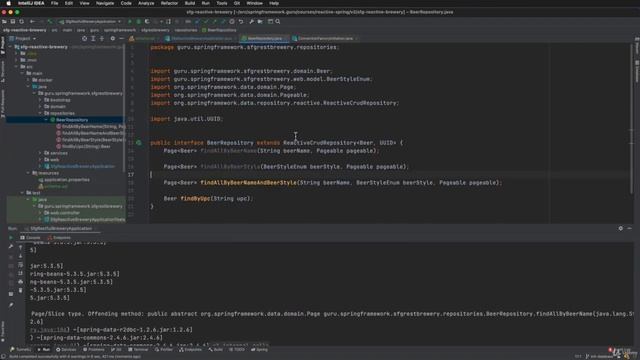Open Project panel gear options
The height and width of the screenshot is (360, 640).
(x=113, y=38)
